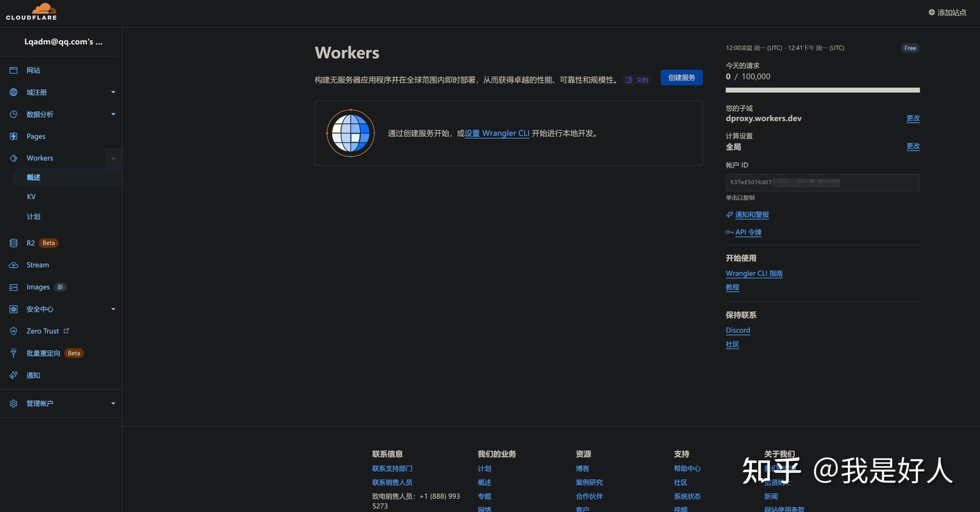Click the R2 database icon
The height and width of the screenshot is (512, 980).
pos(13,243)
